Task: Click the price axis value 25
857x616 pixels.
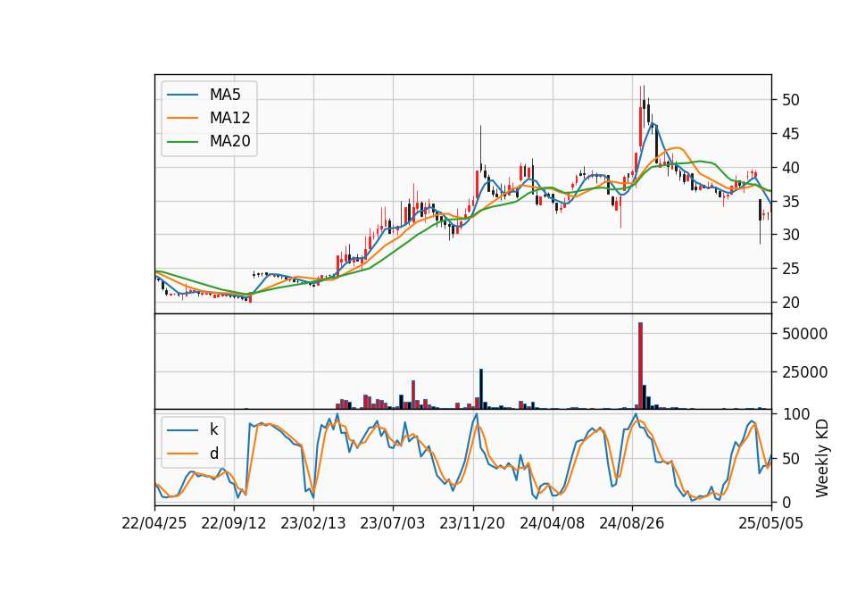Action: point(790,269)
